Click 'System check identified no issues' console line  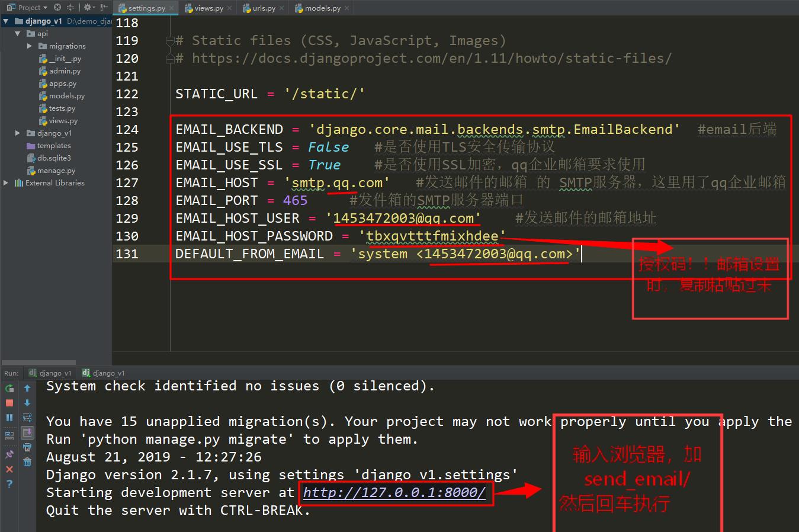click(240, 386)
